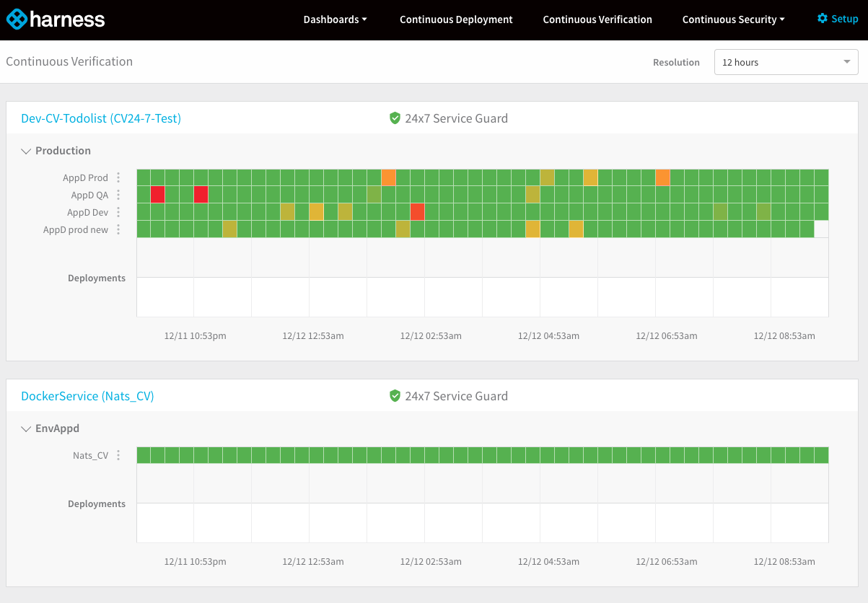Collapse the EnvAppd environment section
Image resolution: width=868 pixels, height=603 pixels.
coord(27,428)
